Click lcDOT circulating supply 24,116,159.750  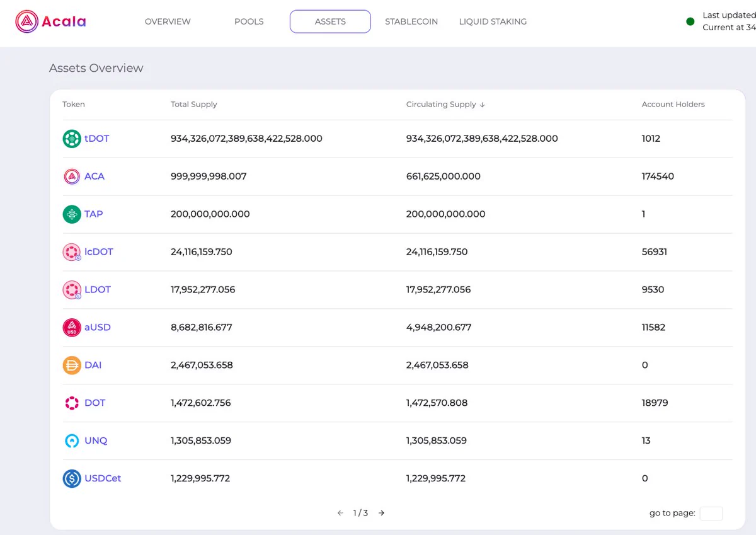(x=437, y=252)
